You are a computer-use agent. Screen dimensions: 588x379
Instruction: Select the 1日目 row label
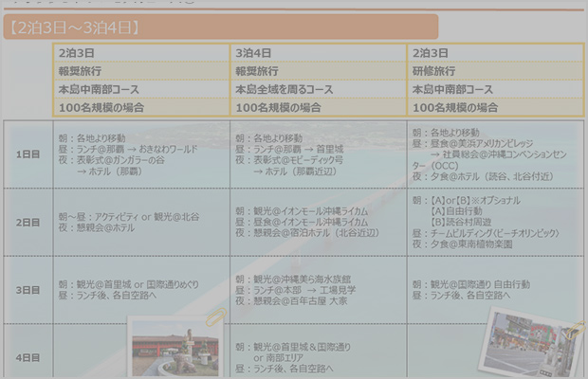pos(28,154)
